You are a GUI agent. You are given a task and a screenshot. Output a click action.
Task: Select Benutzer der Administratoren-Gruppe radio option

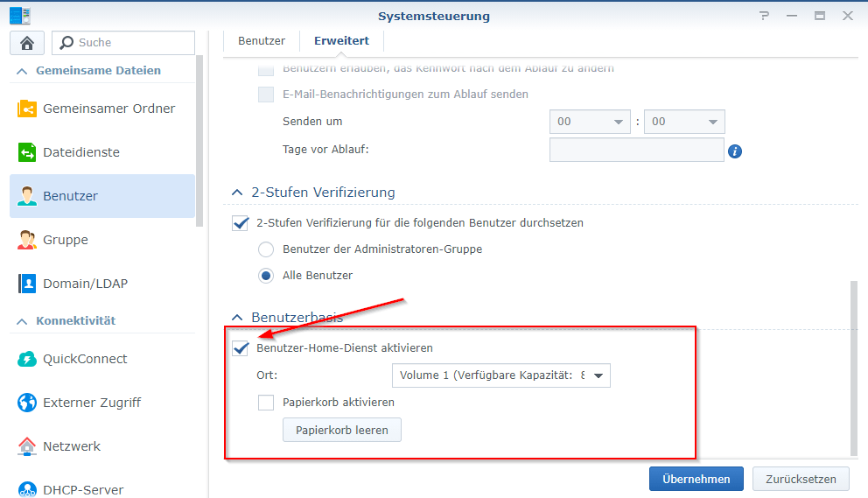266,249
